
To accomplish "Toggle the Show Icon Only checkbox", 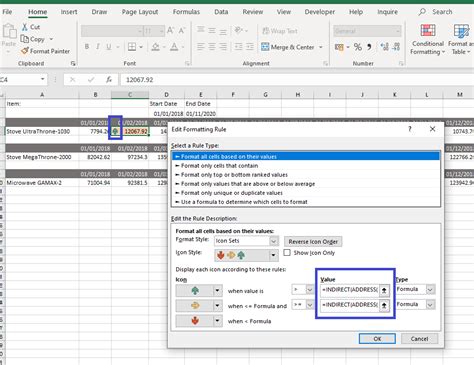I will click(287, 253).
